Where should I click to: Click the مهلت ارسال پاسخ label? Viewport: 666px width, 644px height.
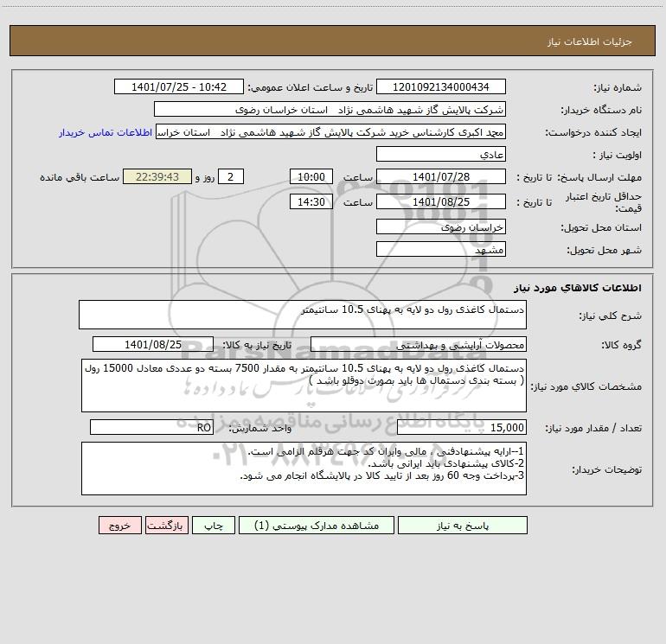(x=599, y=177)
